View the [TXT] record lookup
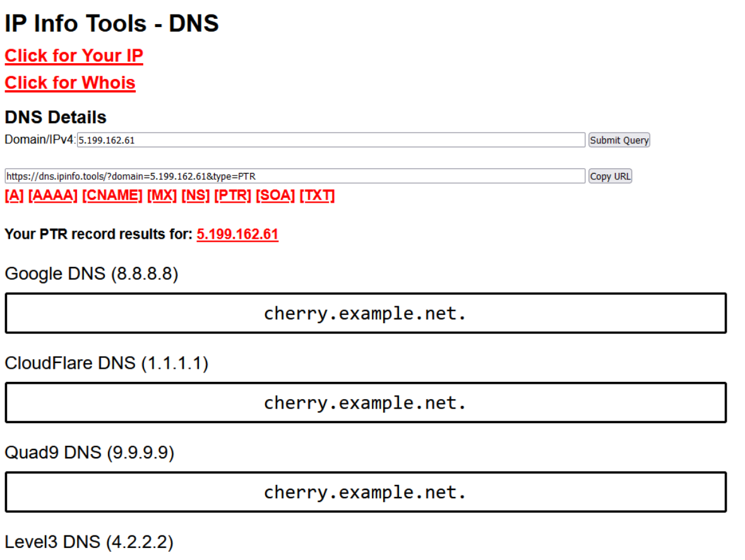745x560 pixels. 317,196
